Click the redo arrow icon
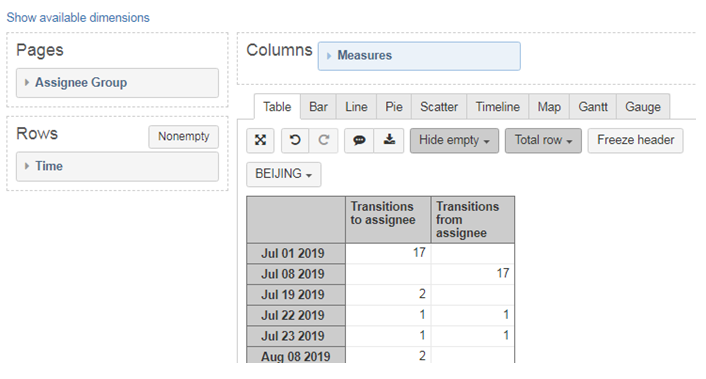Screen dimensions: 706x379 (323, 140)
